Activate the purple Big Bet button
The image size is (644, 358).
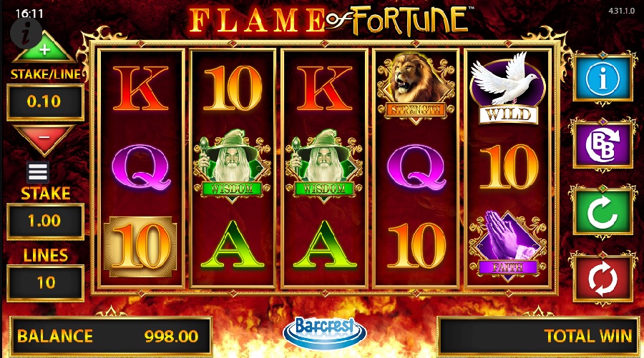pyautogui.click(x=602, y=145)
